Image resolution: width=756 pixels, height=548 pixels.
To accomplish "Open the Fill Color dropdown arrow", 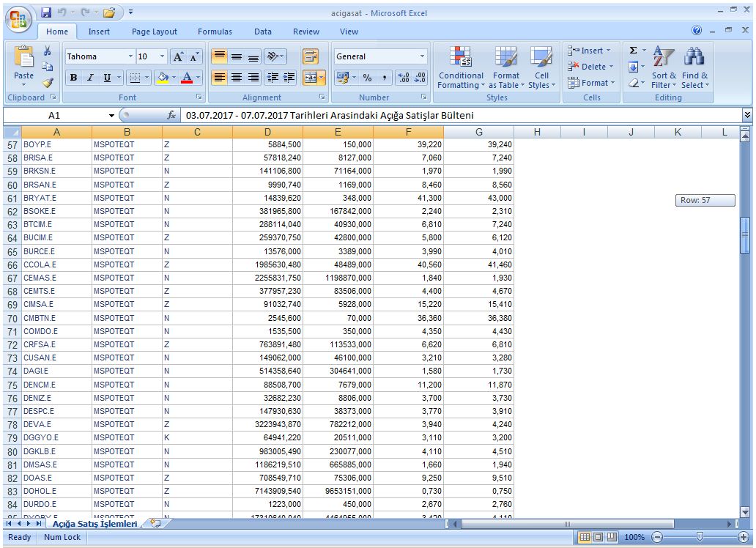I will [x=174, y=77].
